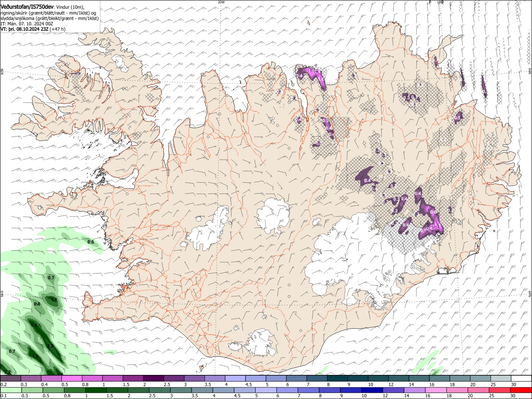The width and height of the screenshot is (532, 399).
Task: Pick upper legend swatch between 1.5 and 2
Action: point(133,379)
